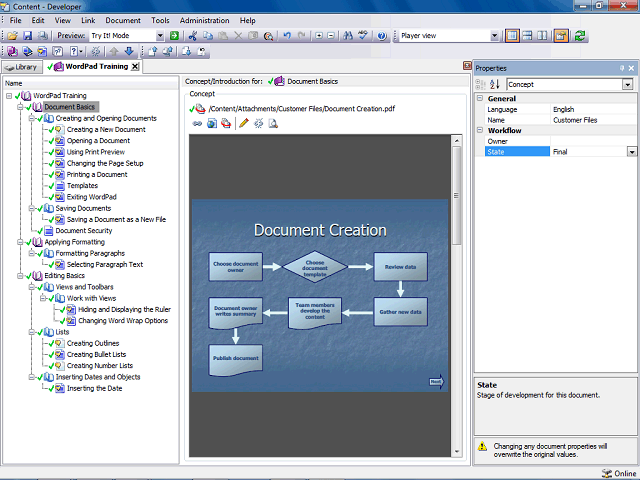Click the Cut scissors icon
Image resolution: width=640 pixels, height=480 pixels.
click(x=192, y=36)
